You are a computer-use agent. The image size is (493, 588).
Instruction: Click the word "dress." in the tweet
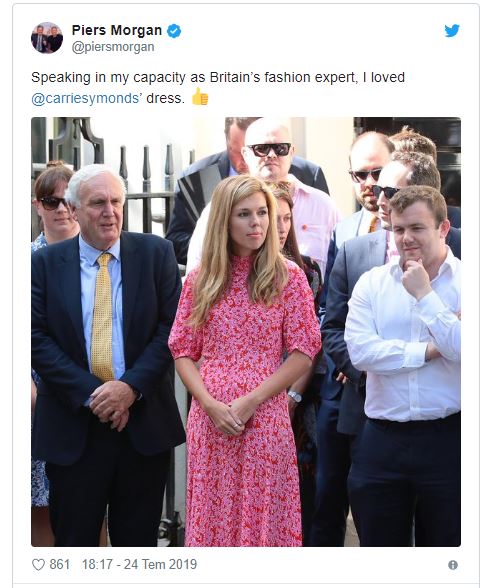(x=165, y=98)
